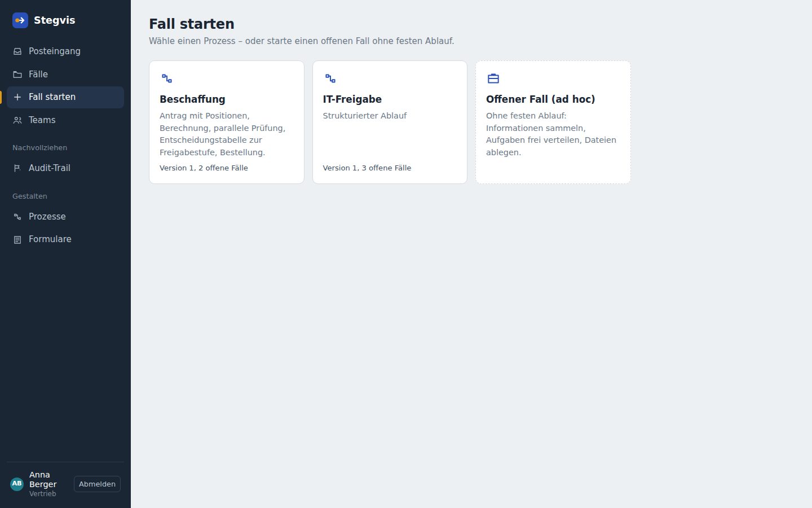812x508 pixels.
Task: Click the Nachvollziehen section label
Action: coord(39,148)
